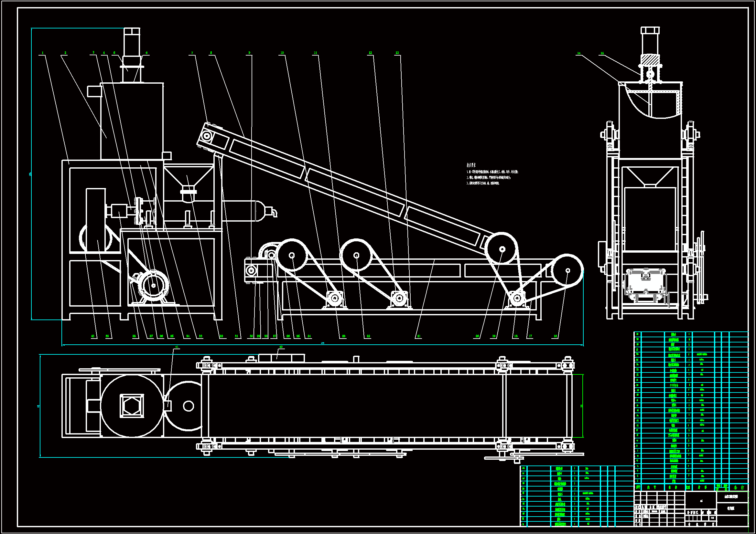Click the hexagon shape in plan view
This screenshot has height=534, width=756.
point(132,406)
